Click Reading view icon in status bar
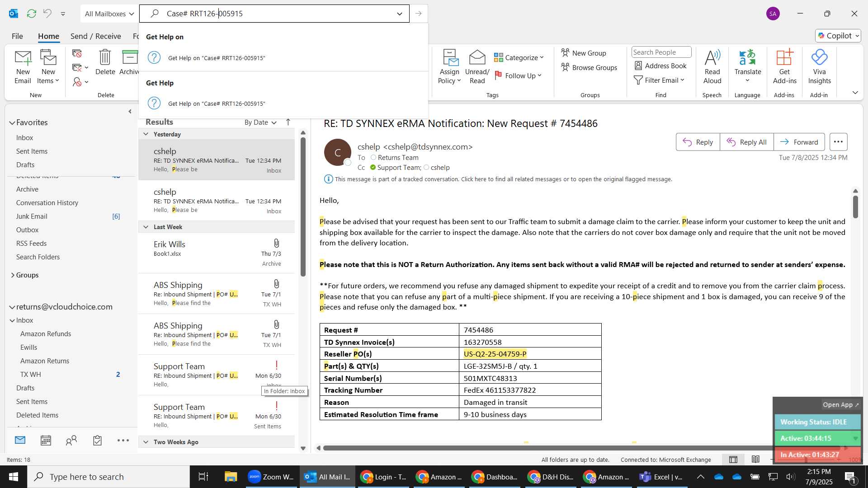Image resolution: width=868 pixels, height=488 pixels. pyautogui.click(x=755, y=460)
